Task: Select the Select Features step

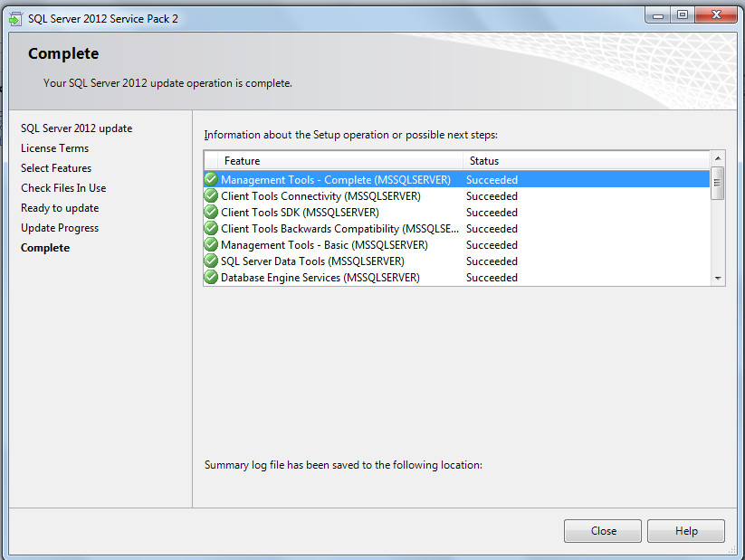Action: (x=56, y=168)
